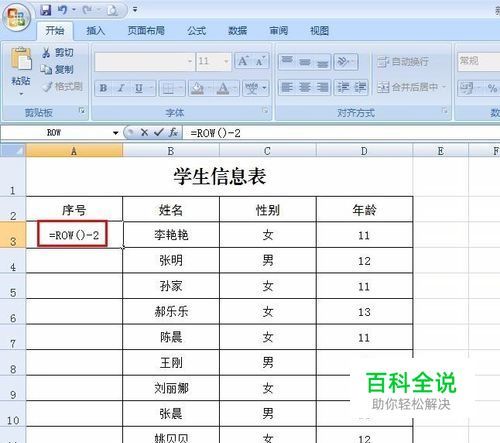Open the print preview quick access icon
This screenshot has width=500, height=443.
coord(112,10)
